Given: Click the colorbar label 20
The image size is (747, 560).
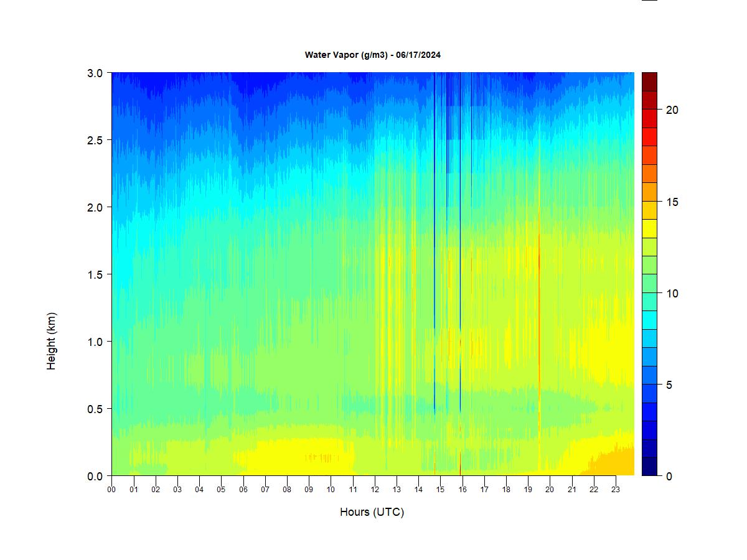Looking at the screenshot, I should tap(672, 110).
